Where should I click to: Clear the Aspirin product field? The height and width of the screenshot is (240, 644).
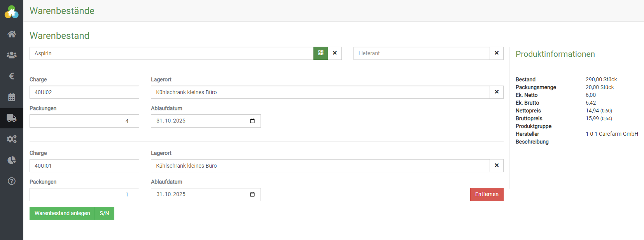click(x=335, y=53)
